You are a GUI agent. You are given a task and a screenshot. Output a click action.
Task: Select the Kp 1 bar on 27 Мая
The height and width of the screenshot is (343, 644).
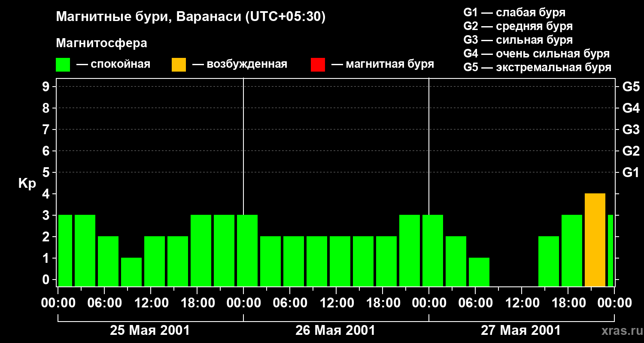479,272
